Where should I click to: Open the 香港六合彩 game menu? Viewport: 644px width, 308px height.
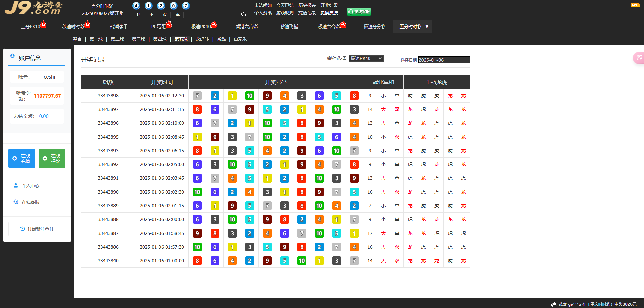(x=246, y=27)
